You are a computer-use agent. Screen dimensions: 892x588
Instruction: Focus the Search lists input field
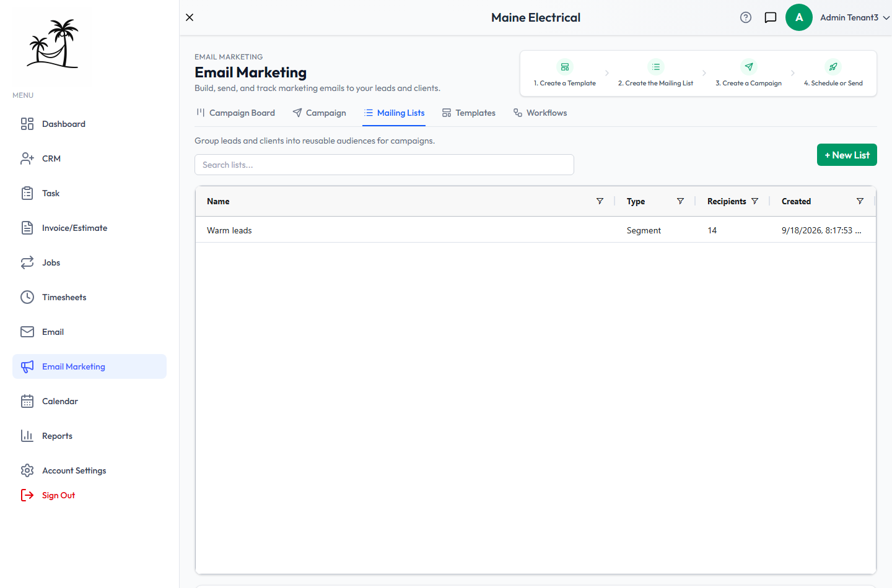click(384, 165)
